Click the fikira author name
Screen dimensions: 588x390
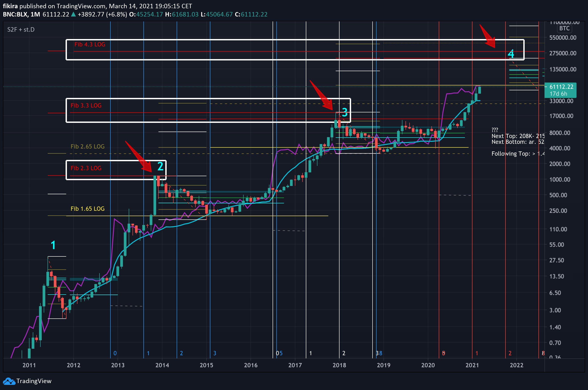(x=10, y=6)
